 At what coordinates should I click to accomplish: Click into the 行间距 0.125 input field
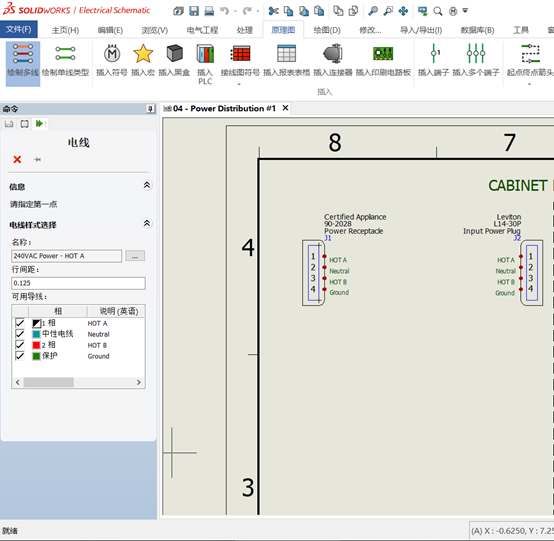click(78, 283)
